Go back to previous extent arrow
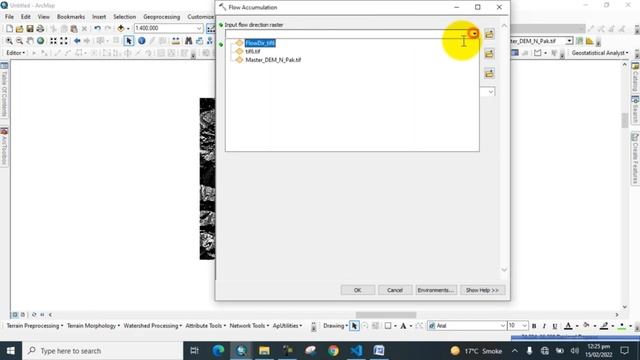 click(x=77, y=41)
